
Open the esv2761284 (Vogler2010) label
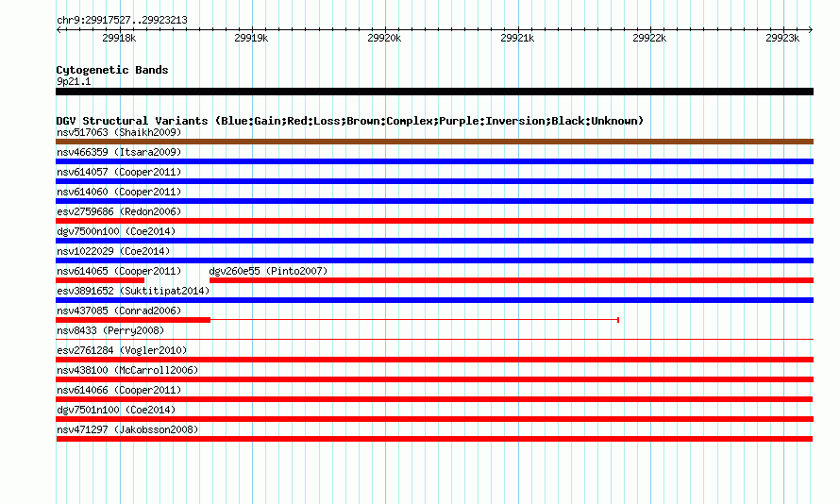coord(122,350)
